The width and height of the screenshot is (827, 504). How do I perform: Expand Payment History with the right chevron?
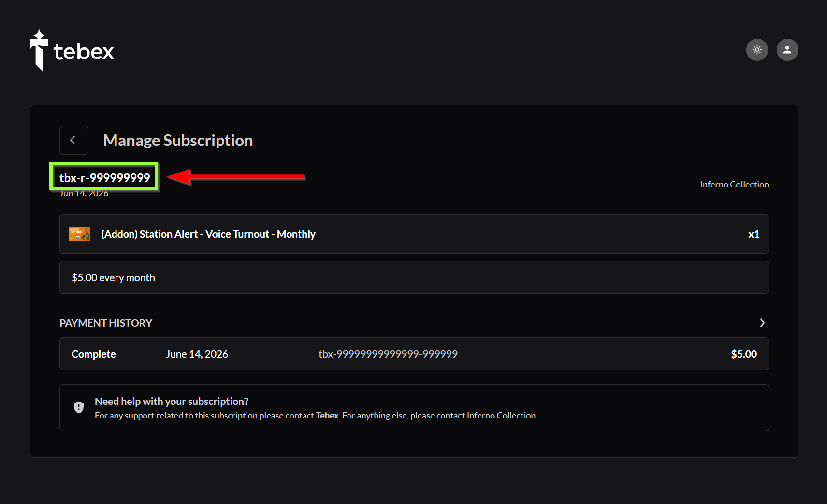coord(762,323)
